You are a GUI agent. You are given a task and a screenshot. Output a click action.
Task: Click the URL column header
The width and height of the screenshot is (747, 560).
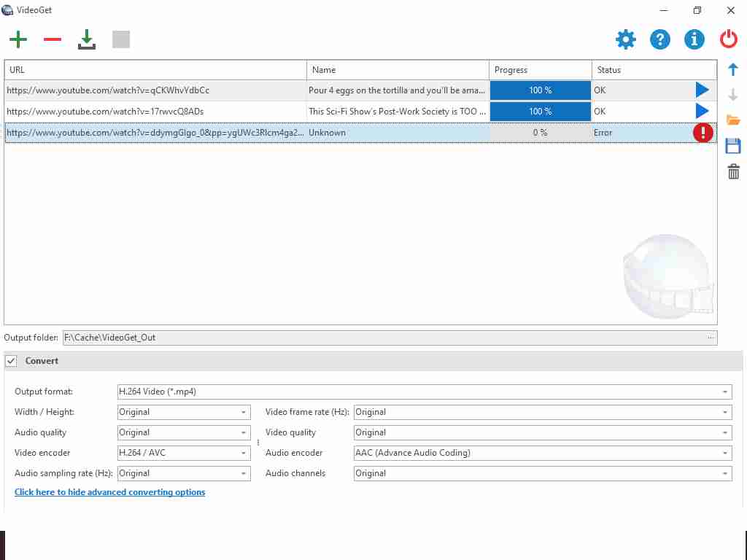155,70
